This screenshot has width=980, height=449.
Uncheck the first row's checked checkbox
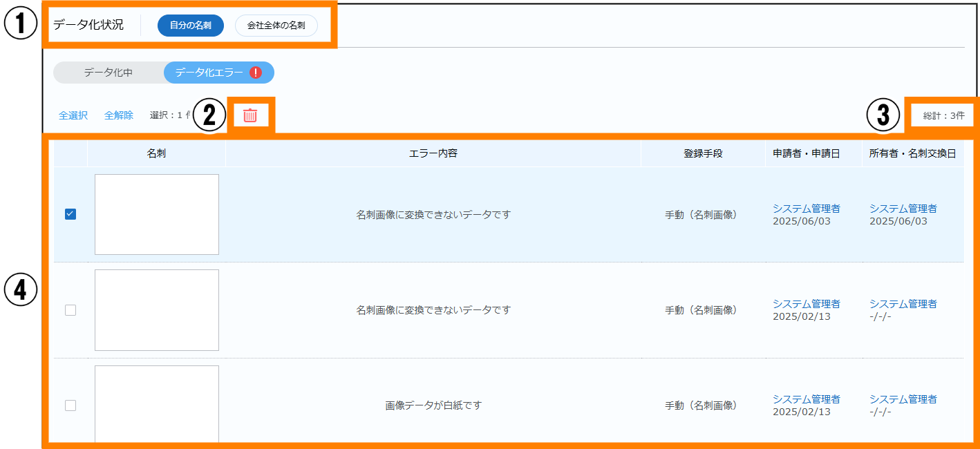pyautogui.click(x=70, y=214)
